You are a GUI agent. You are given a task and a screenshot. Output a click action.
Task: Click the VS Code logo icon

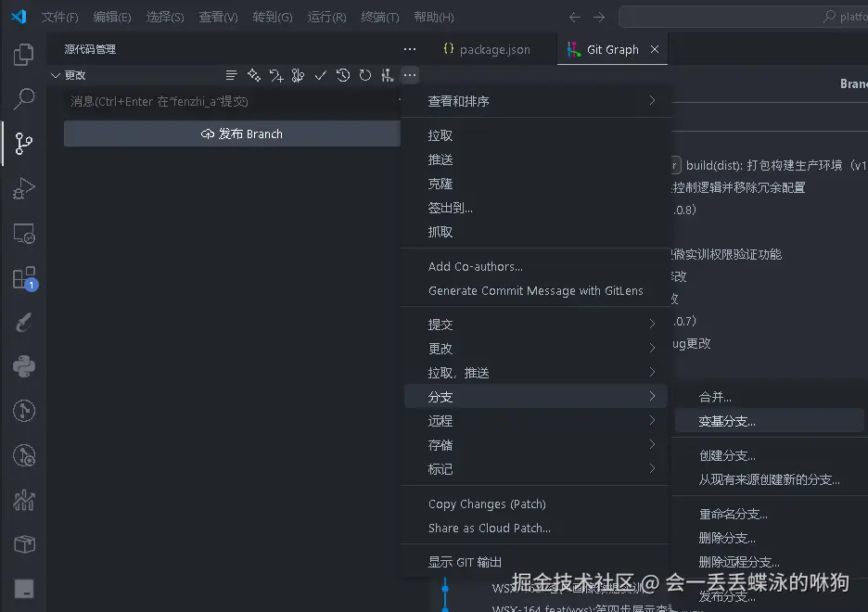click(x=19, y=17)
